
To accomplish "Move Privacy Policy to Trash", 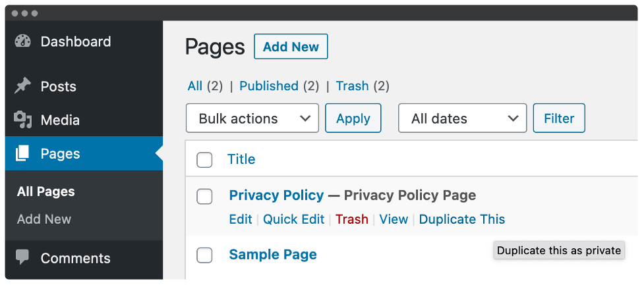I will point(352,219).
